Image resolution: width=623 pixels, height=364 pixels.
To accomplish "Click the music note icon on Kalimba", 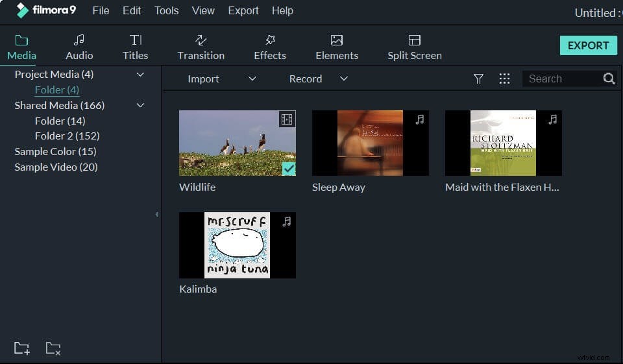I will (286, 221).
